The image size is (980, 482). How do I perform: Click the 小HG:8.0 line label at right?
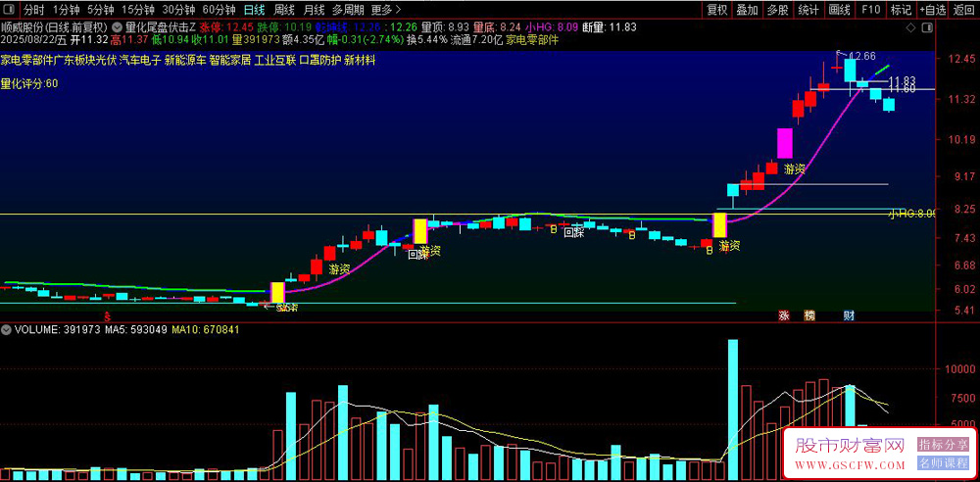click(911, 214)
